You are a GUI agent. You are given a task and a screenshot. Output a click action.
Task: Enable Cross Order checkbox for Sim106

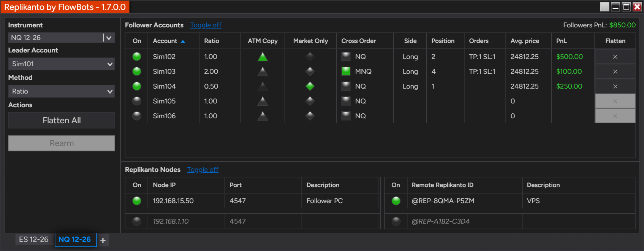point(346,116)
